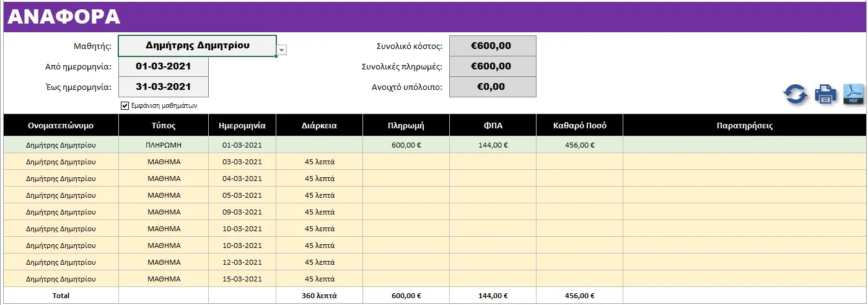Click the Ονοματεπώνυμο column header
Screen dimensions: 868x305
point(61,125)
